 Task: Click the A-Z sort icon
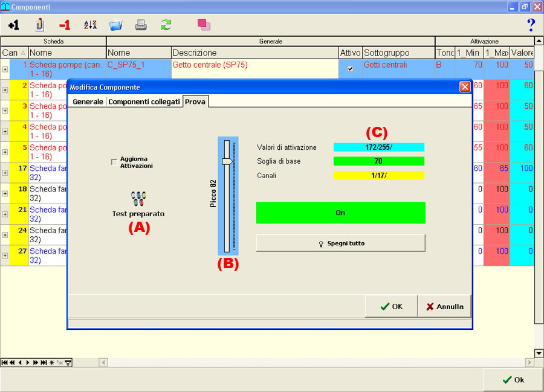pyautogui.click(x=90, y=25)
